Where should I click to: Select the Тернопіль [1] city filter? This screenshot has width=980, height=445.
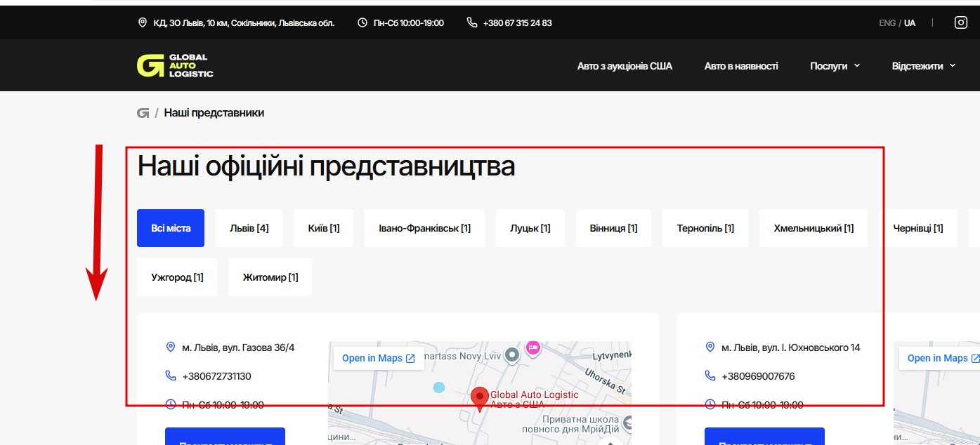click(x=705, y=228)
